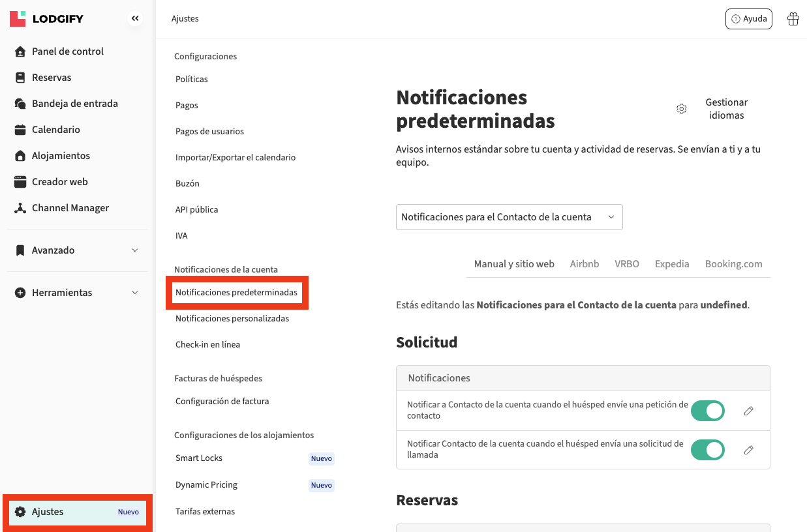Edit the solicitud de llamada notification (pencil)

pyautogui.click(x=748, y=450)
